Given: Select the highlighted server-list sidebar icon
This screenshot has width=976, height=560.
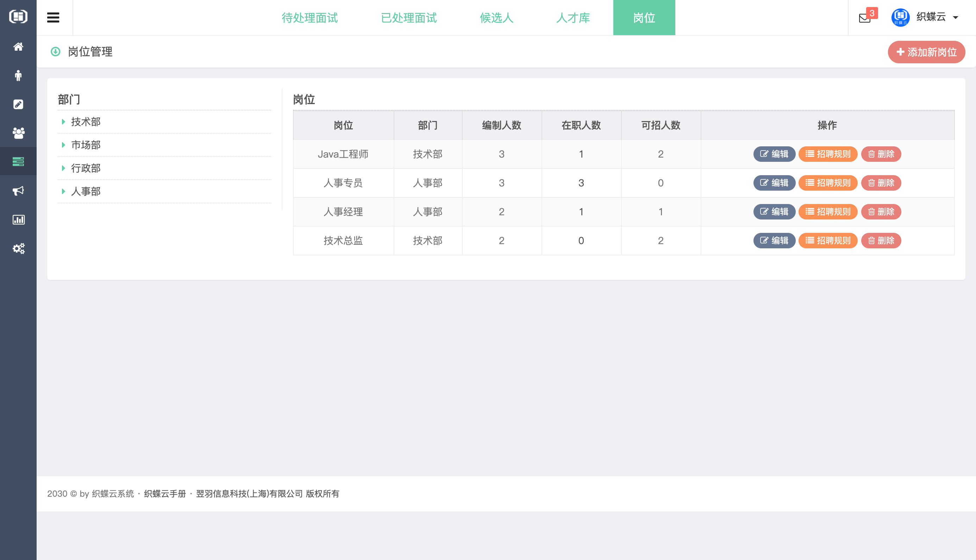Looking at the screenshot, I should [18, 161].
